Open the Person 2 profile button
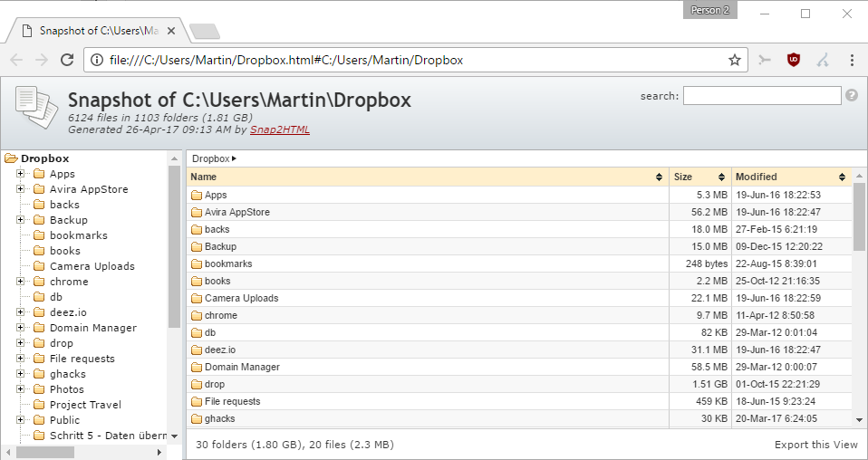This screenshot has width=868, height=460. click(709, 10)
